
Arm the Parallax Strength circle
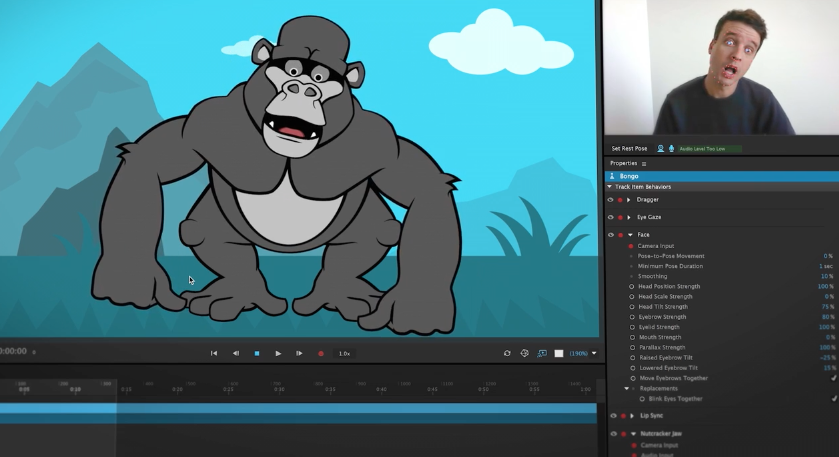pos(632,348)
